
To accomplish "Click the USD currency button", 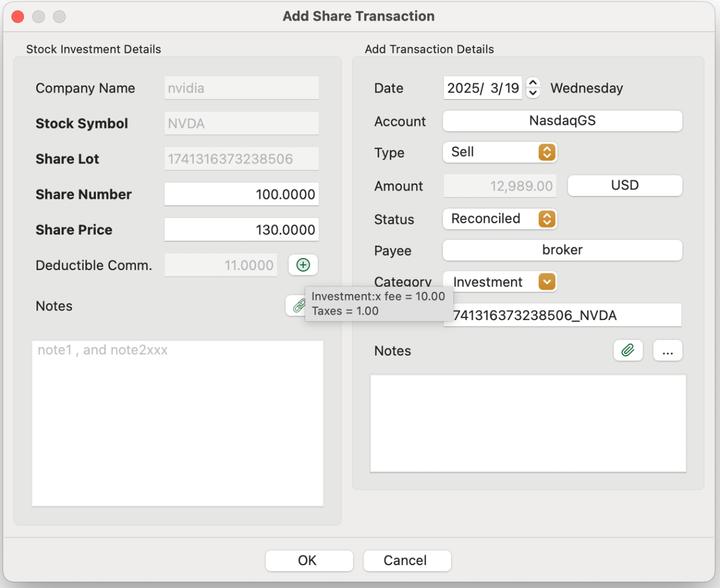I will pyautogui.click(x=625, y=186).
